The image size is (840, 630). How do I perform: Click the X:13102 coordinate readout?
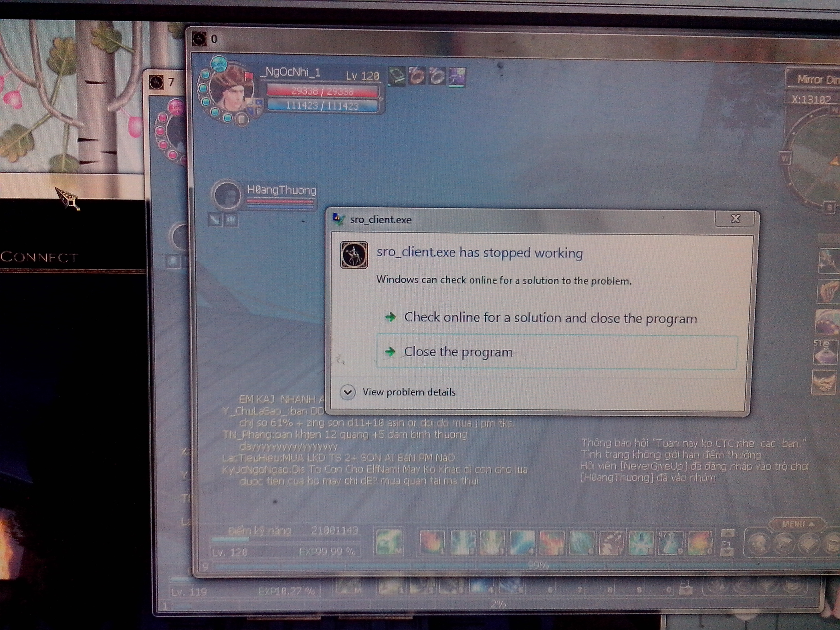click(x=811, y=100)
